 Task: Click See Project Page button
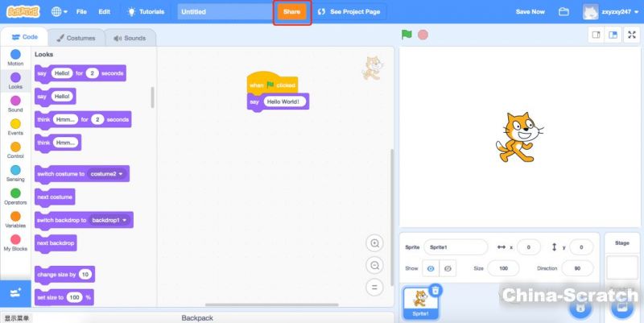pyautogui.click(x=349, y=12)
